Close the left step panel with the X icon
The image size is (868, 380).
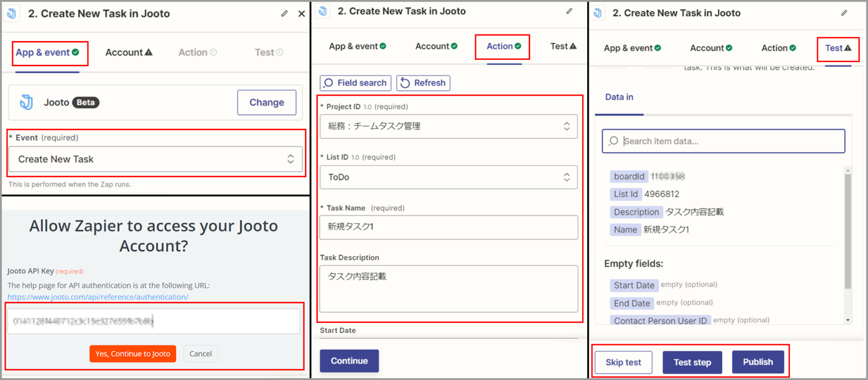(301, 14)
